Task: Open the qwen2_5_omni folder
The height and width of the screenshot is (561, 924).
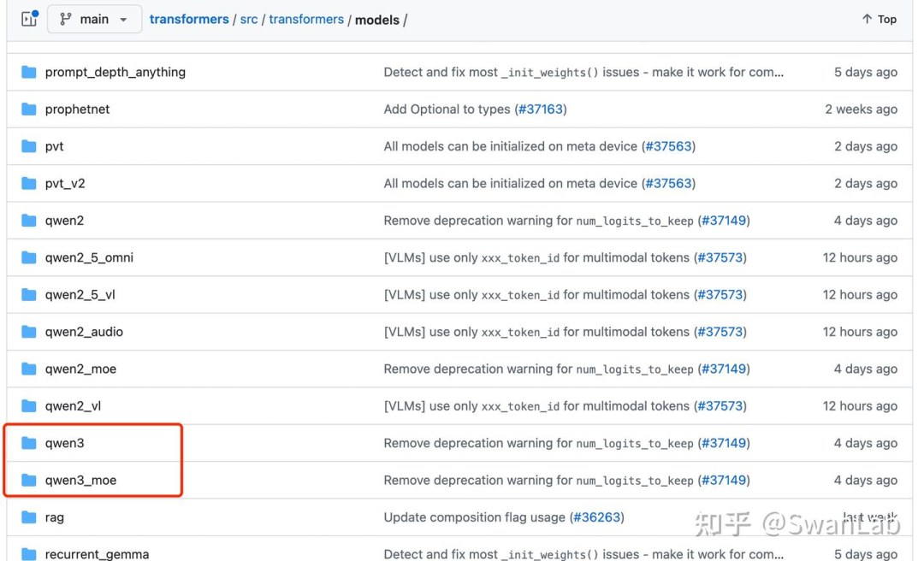Action: pos(89,257)
